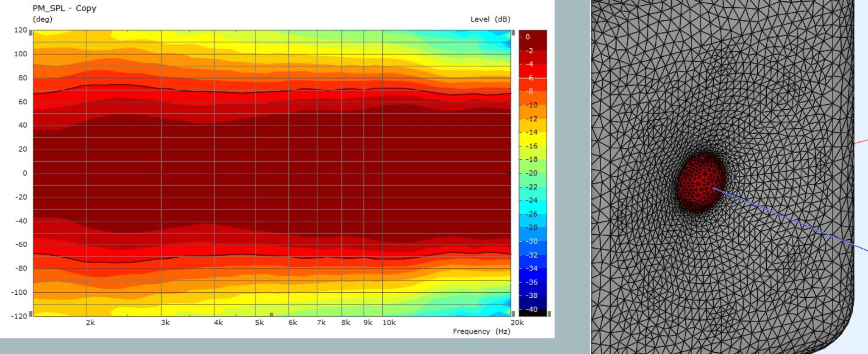Click the PM_SPL - Copy chart title
This screenshot has width=868, height=354.
pos(64,8)
